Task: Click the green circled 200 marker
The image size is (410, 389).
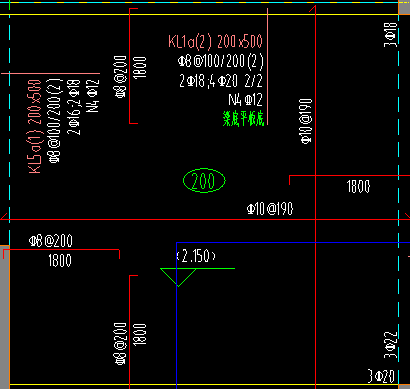Action: [204, 181]
